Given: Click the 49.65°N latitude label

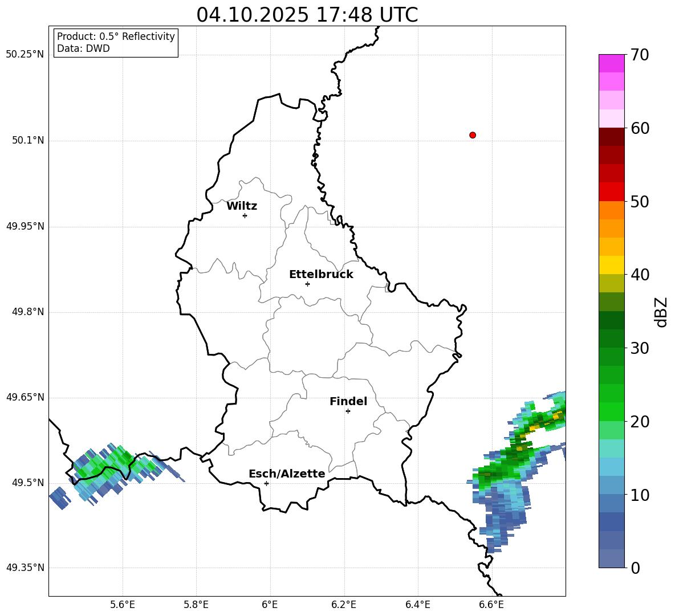Looking at the screenshot, I should (25, 397).
